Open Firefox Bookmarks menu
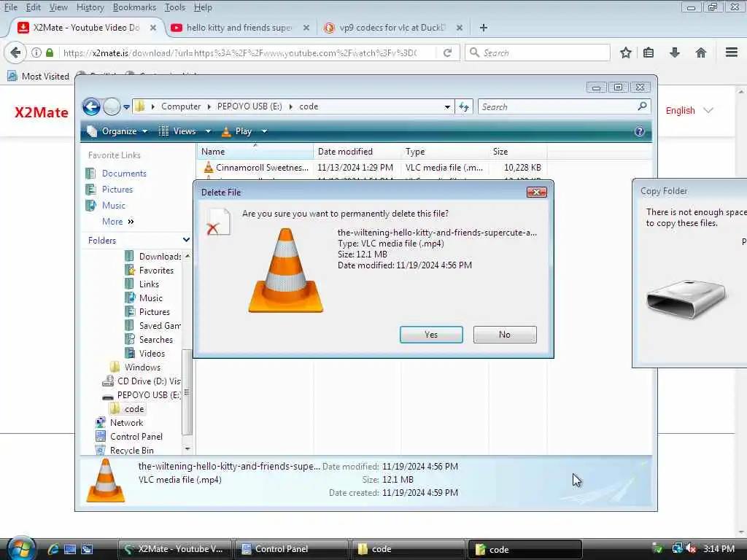This screenshot has width=747, height=560. (134, 7)
